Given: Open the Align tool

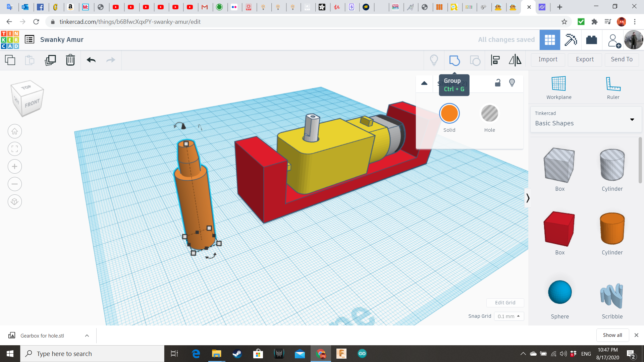Looking at the screenshot, I should (x=495, y=60).
